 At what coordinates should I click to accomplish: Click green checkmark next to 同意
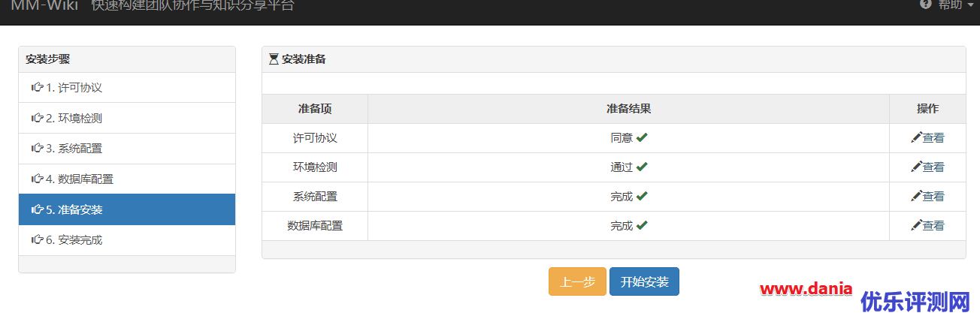[642, 137]
